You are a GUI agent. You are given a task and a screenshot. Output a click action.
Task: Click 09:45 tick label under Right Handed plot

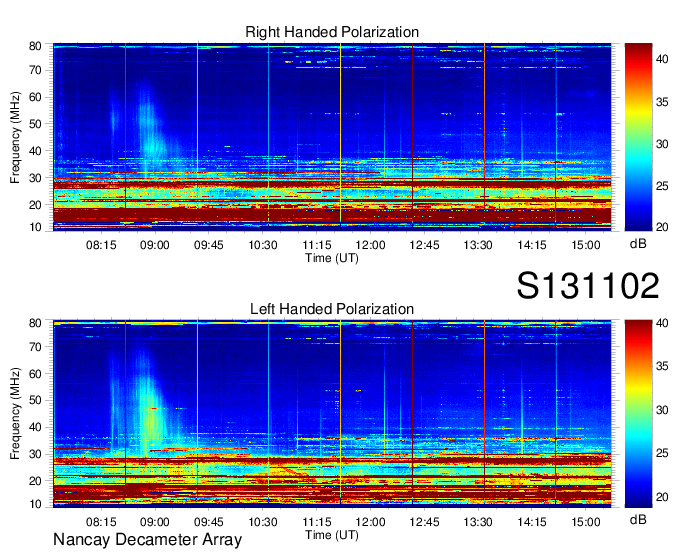[x=209, y=245]
